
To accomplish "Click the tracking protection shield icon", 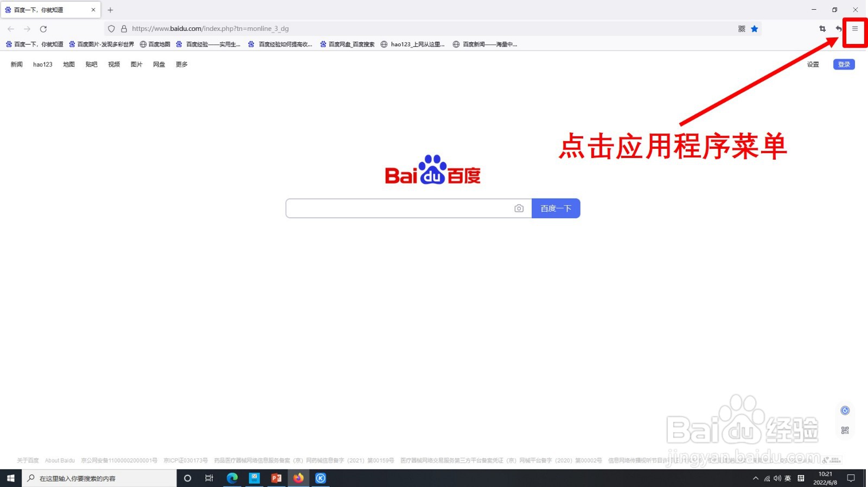I will click(111, 29).
